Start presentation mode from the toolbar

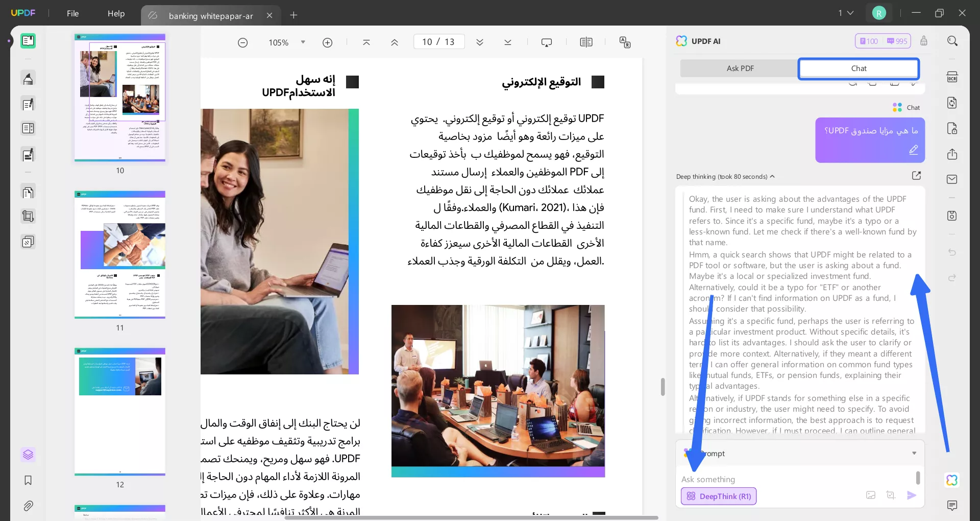tap(547, 42)
